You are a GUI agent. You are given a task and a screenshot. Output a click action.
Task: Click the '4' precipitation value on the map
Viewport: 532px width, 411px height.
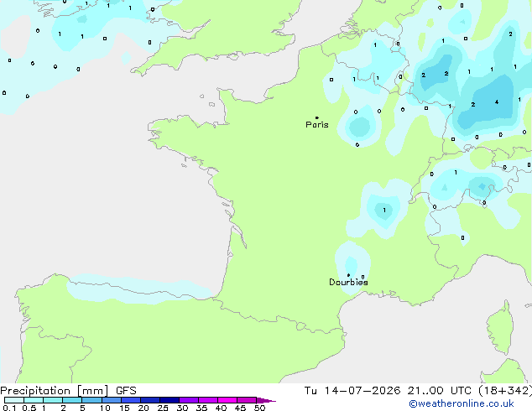pos(497,101)
